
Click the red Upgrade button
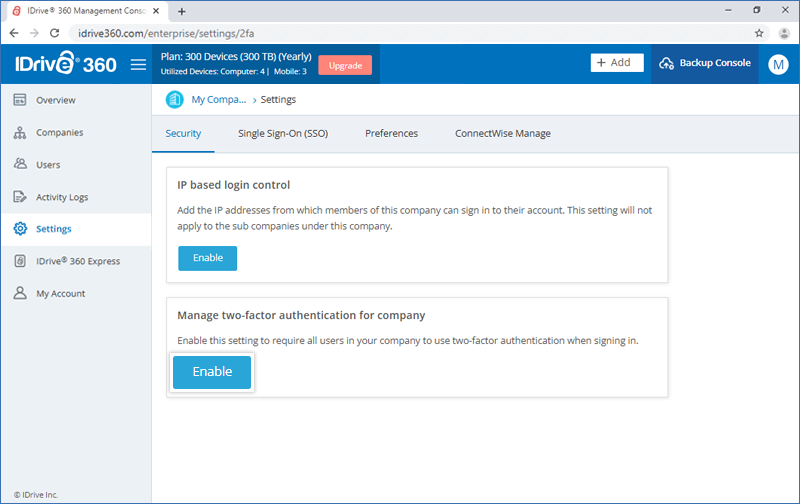[x=345, y=65]
